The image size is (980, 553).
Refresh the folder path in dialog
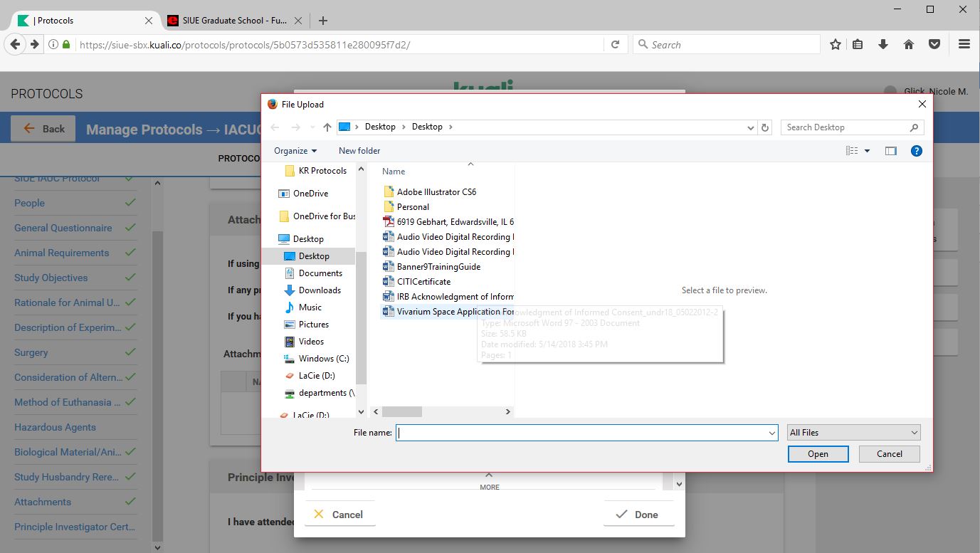pyautogui.click(x=765, y=127)
